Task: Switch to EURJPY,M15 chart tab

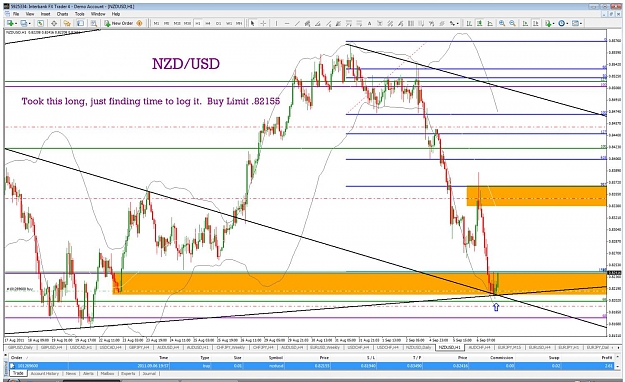Action: point(510,347)
